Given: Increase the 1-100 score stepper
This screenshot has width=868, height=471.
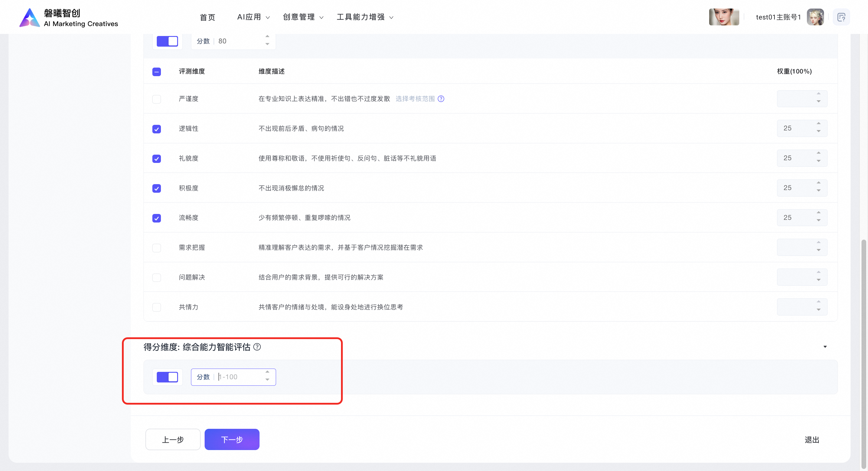Looking at the screenshot, I should (x=267, y=372).
